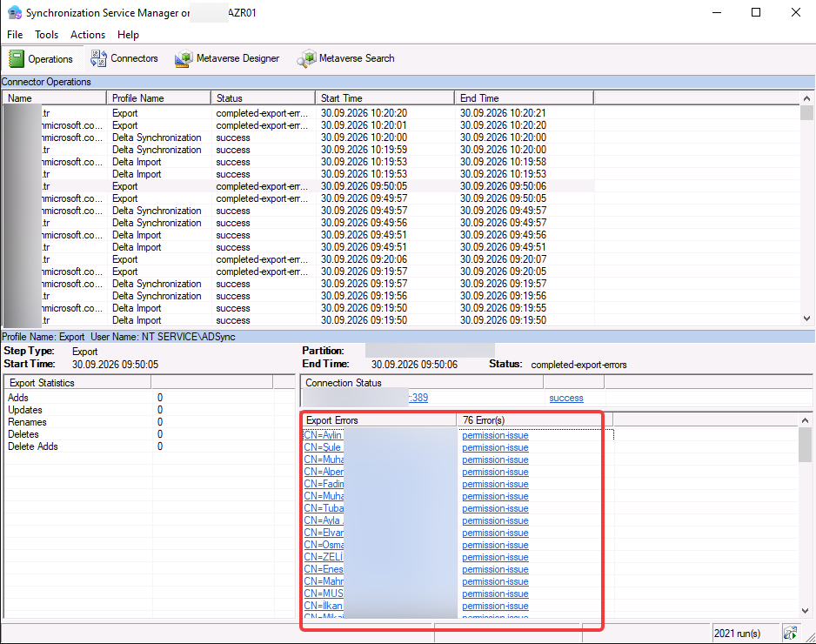Select Delta Synchronization run starting 09:49:56
This screenshot has width=816, height=644.
[298, 223]
